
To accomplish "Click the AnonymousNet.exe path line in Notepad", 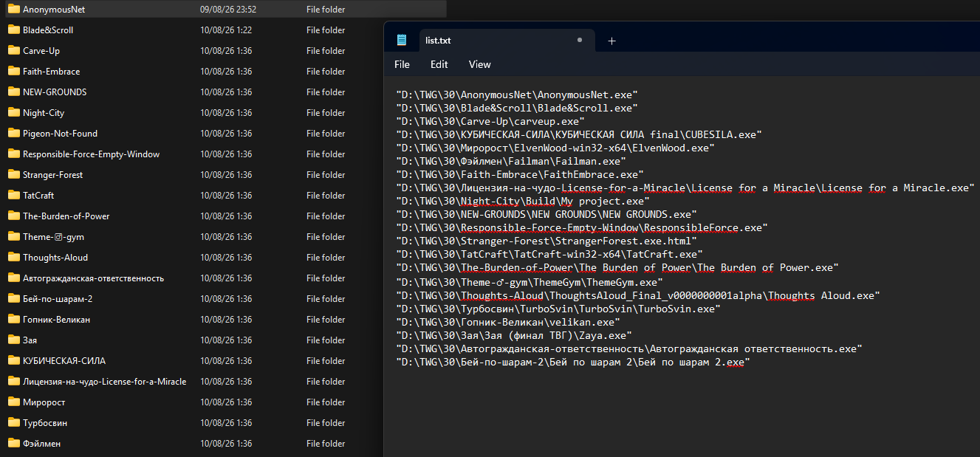I will [516, 95].
